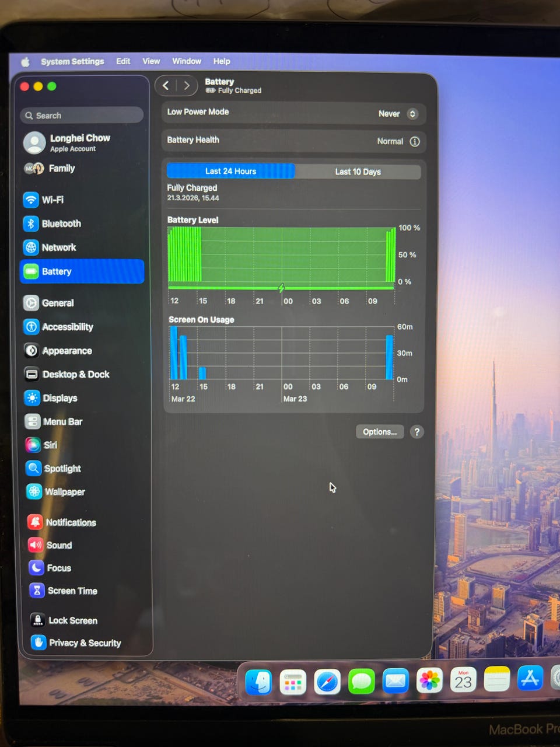Open the Wi-Fi settings icon in sidebar
This screenshot has width=560, height=747.
31,200
